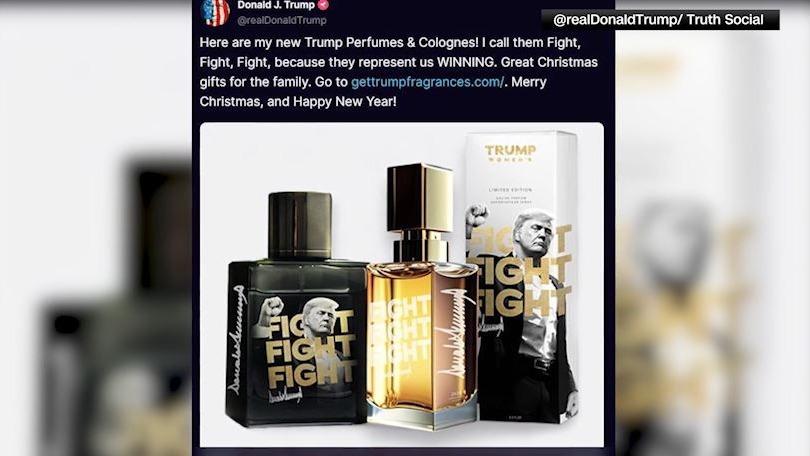Click FIGHT text on the gold bottle

click(400, 333)
